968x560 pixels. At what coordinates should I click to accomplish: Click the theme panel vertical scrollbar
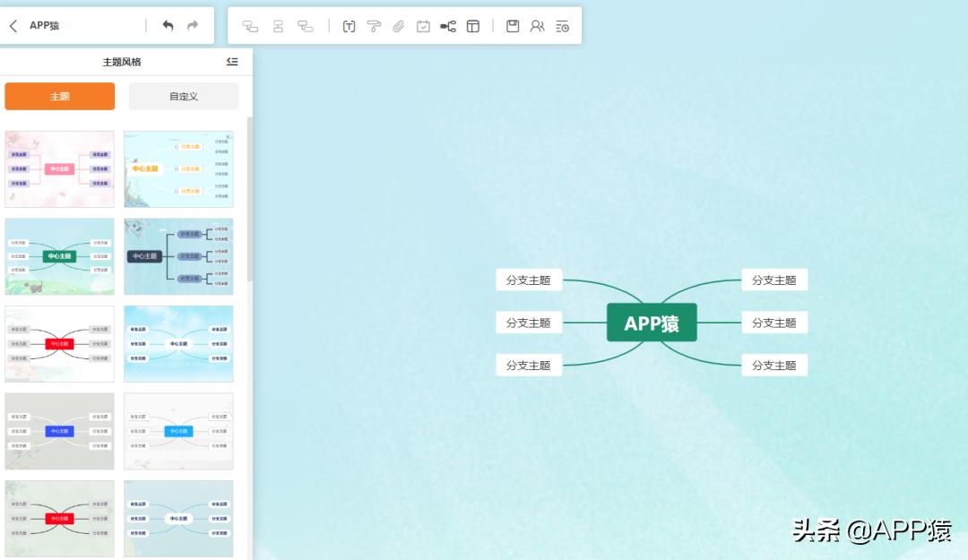coord(249,200)
